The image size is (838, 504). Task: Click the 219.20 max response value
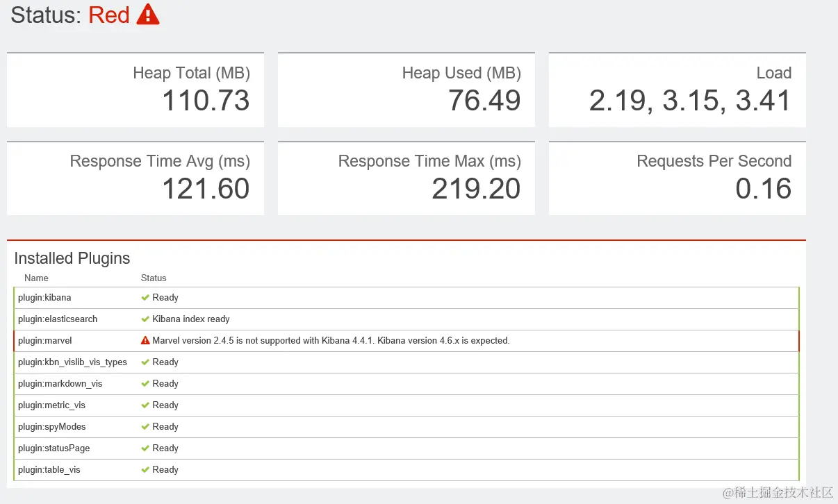click(476, 189)
